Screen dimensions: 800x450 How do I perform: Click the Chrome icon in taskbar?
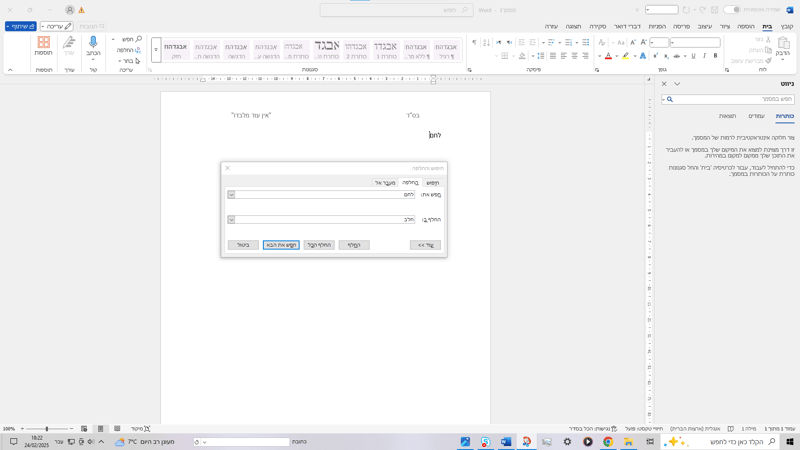click(608, 441)
